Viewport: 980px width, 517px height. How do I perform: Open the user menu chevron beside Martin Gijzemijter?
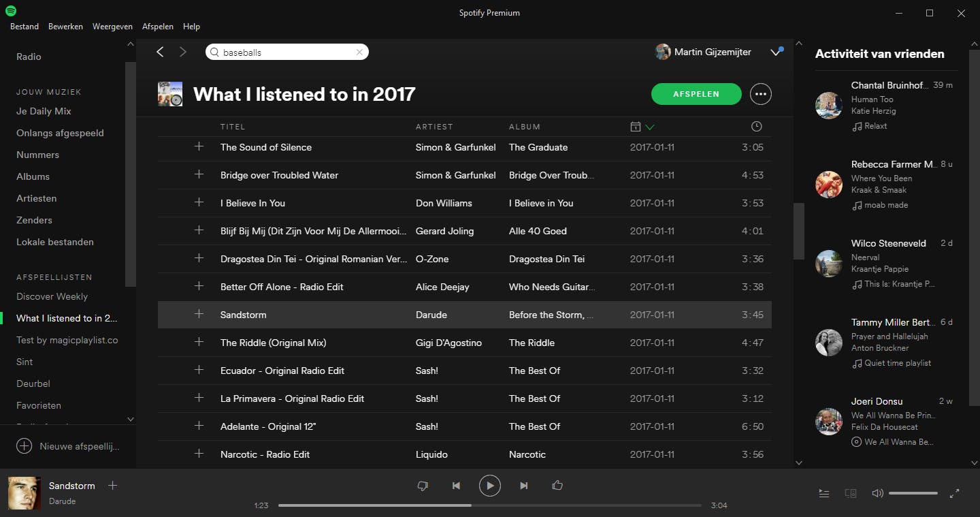click(x=775, y=52)
